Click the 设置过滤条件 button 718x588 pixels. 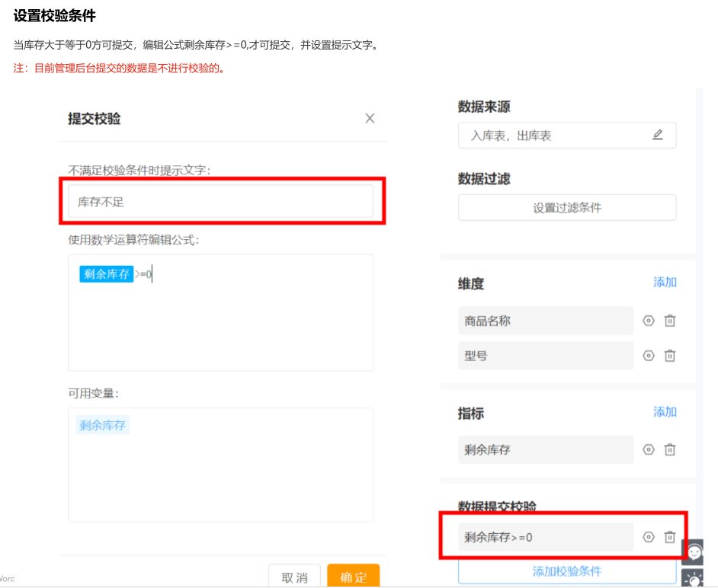[567, 208]
